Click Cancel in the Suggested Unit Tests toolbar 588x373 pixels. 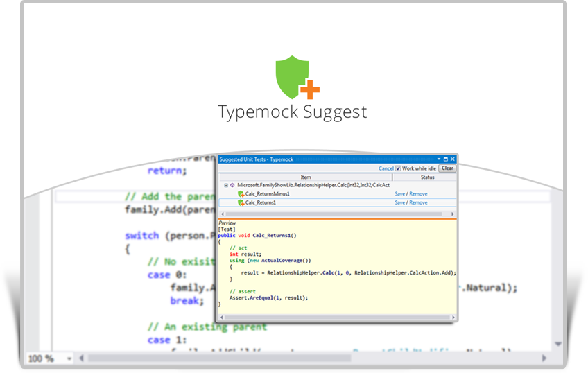(386, 168)
